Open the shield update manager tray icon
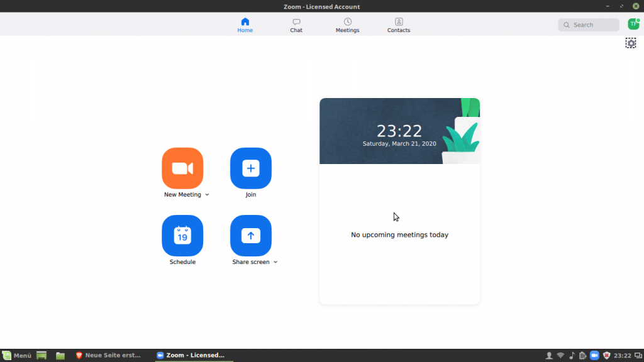This screenshot has width=644, height=362. click(607, 356)
